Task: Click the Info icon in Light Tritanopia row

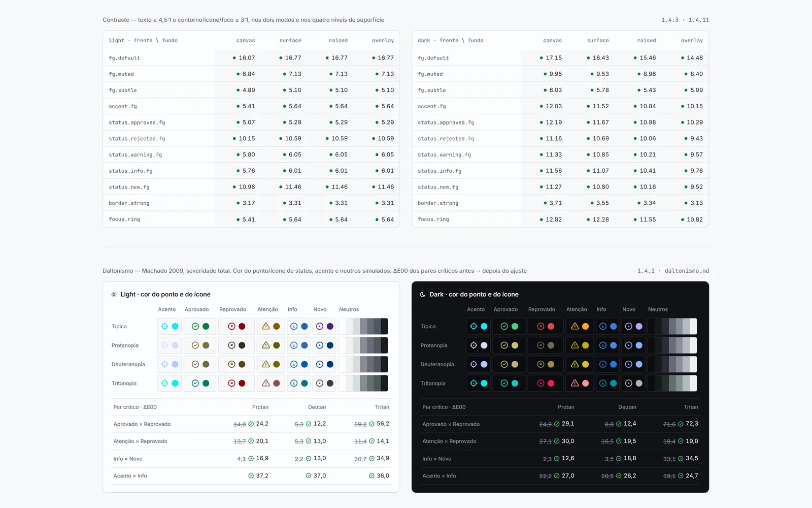Action: pyautogui.click(x=294, y=384)
